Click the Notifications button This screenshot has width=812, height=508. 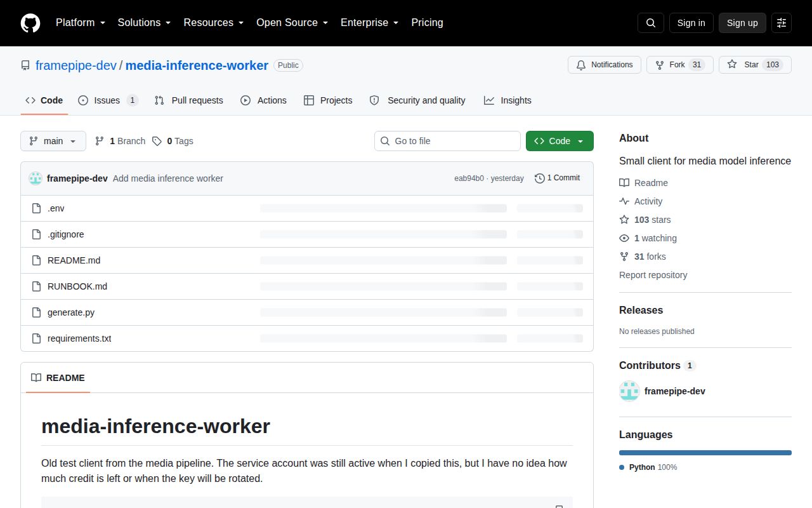605,65
